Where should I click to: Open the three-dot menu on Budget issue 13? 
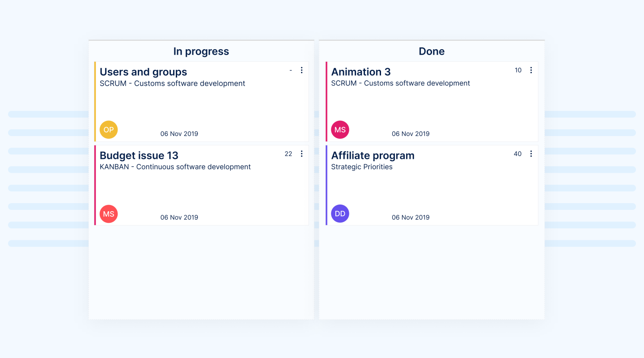coord(301,154)
